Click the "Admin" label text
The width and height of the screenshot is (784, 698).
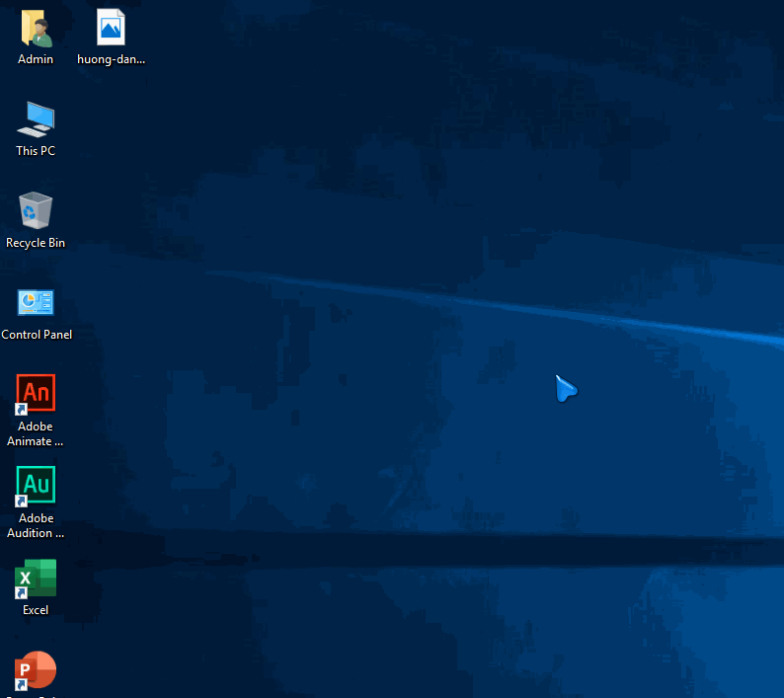click(36, 59)
